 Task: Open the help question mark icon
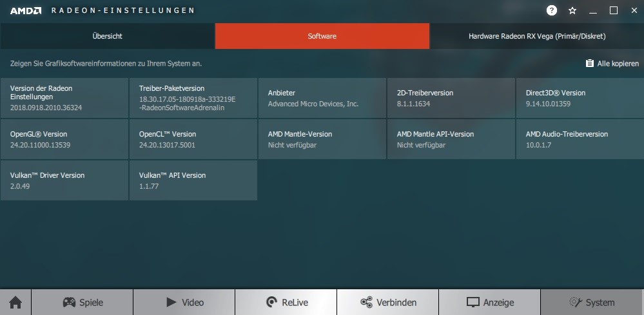click(552, 11)
